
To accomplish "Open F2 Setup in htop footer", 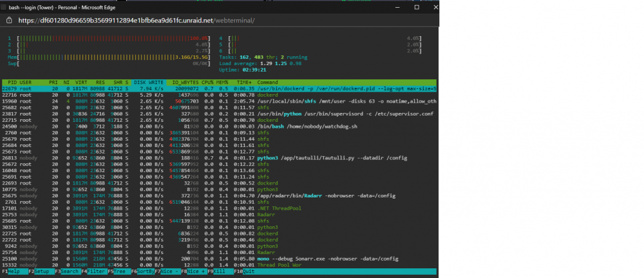I will [41, 272].
